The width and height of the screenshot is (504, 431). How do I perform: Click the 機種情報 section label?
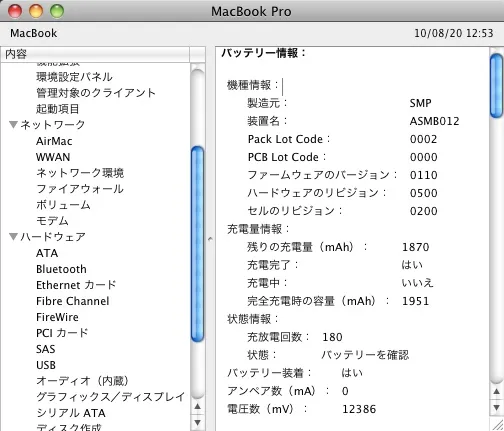click(x=253, y=85)
